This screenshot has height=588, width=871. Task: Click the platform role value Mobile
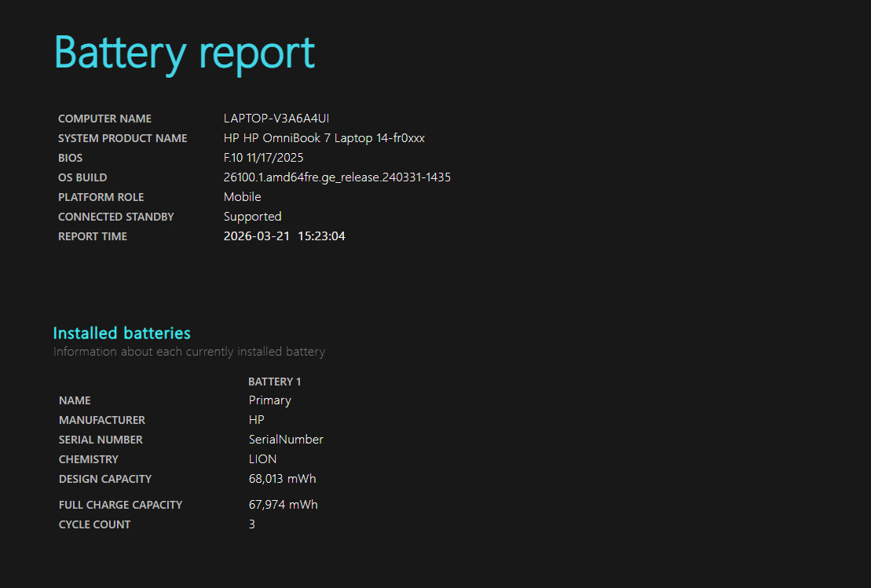click(x=242, y=197)
